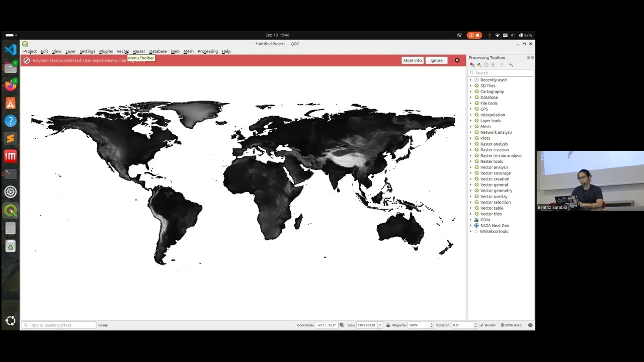Click the Rotation stepper arrows
Image resolution: width=644 pixels, height=362 pixels.
475,325
